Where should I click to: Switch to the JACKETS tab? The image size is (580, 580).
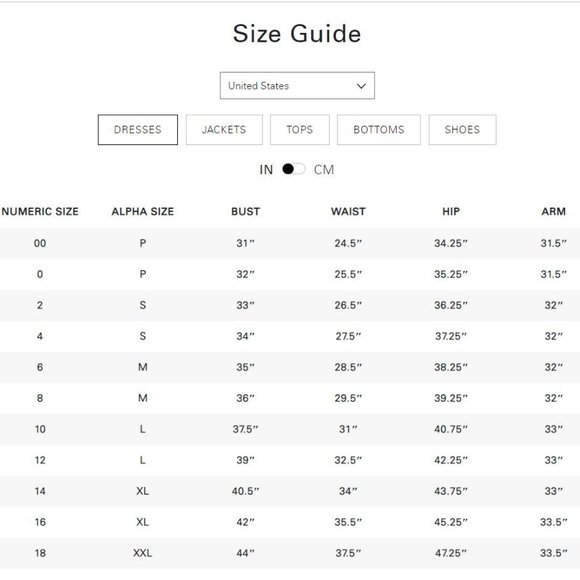tap(224, 130)
